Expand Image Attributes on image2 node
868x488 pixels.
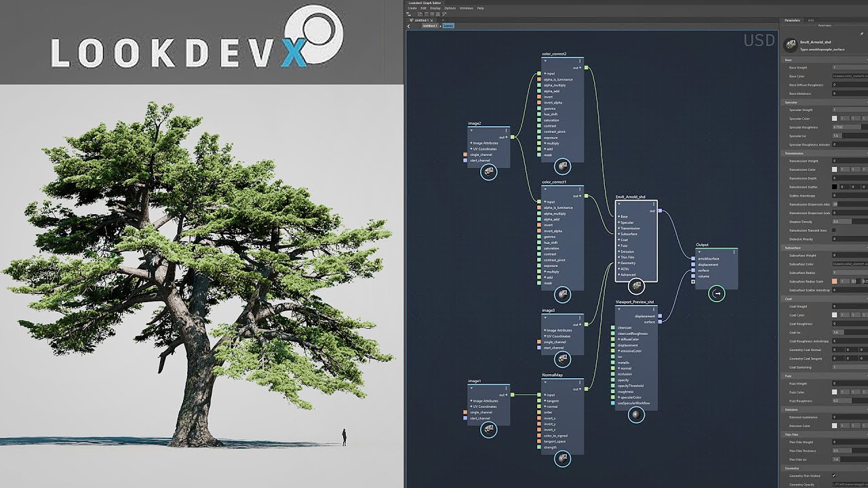tap(471, 143)
